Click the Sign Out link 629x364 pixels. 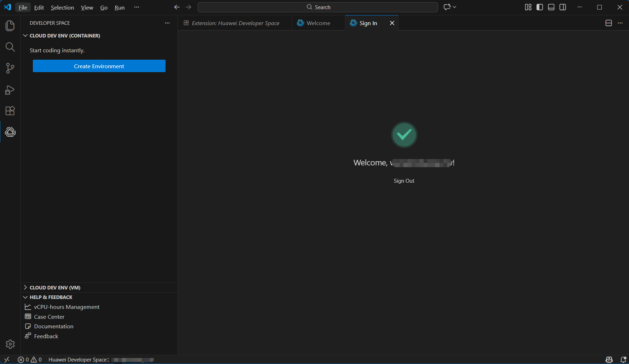pos(404,181)
